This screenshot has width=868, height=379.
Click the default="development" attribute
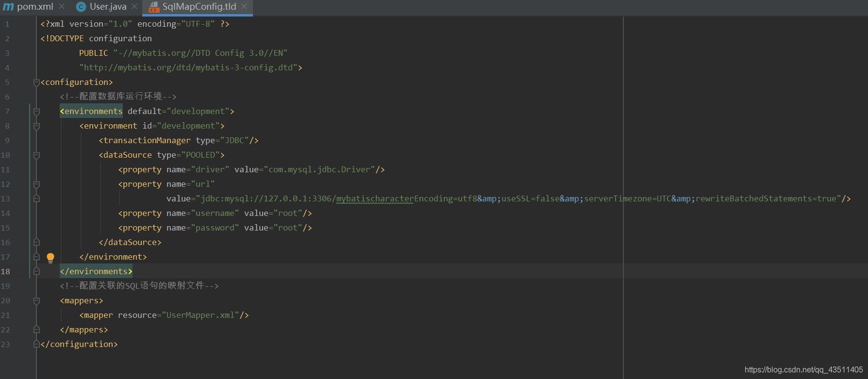point(179,111)
